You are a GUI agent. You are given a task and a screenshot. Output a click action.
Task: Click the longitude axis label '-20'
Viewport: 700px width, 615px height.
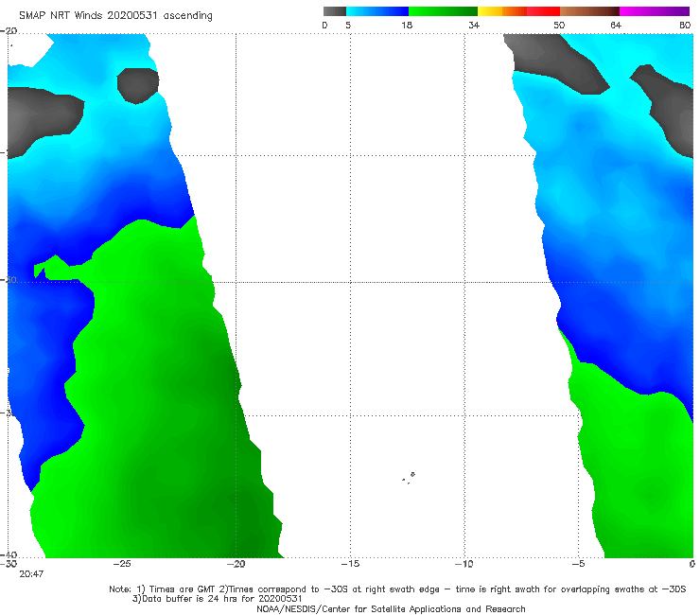point(236,564)
